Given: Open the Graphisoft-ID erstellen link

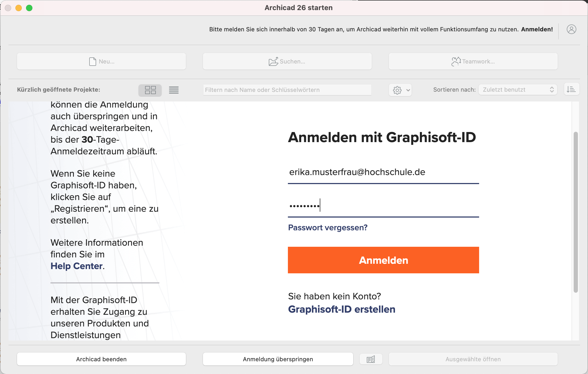Looking at the screenshot, I should click(342, 309).
